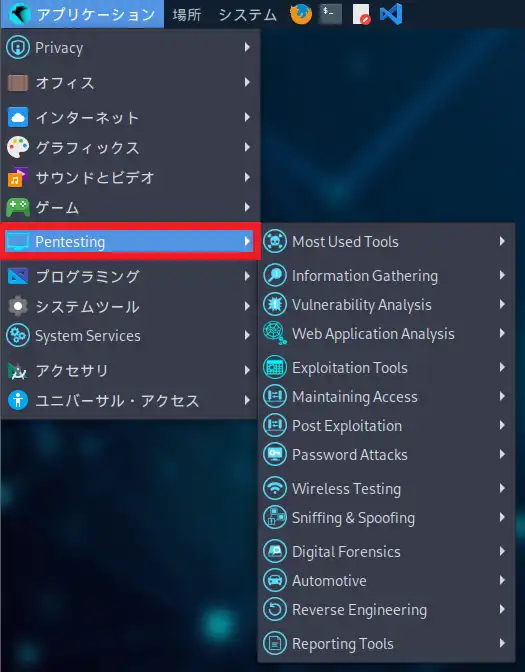Open Reverse Engineering category
This screenshot has width=525, height=672.
(385, 609)
